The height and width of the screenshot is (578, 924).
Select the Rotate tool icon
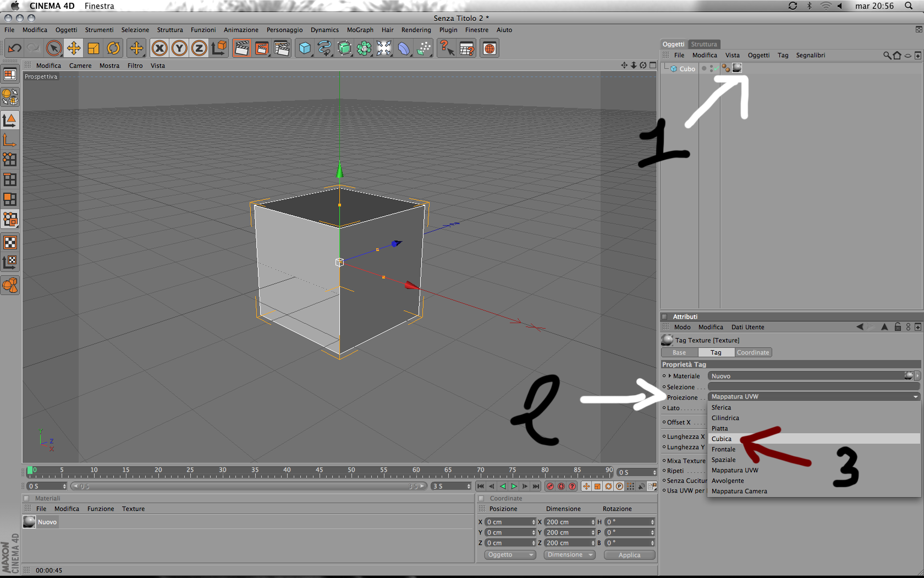pos(113,48)
